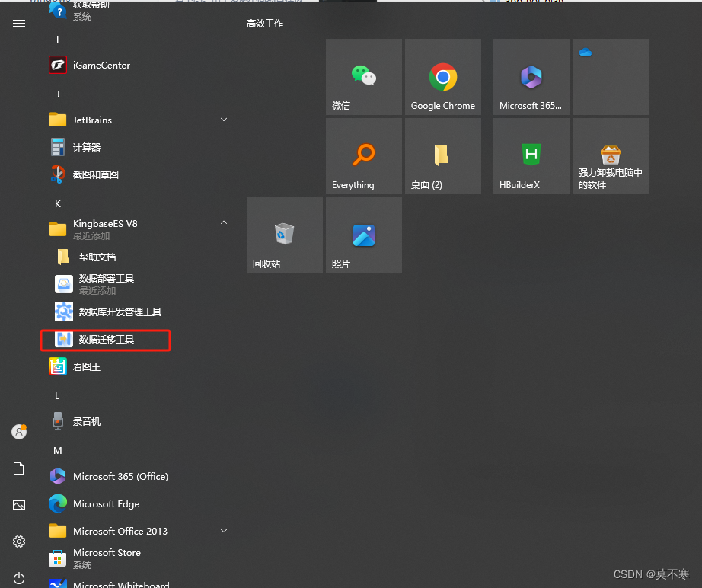Open Documents from the sidebar icon
The image size is (702, 588).
pyautogui.click(x=19, y=468)
